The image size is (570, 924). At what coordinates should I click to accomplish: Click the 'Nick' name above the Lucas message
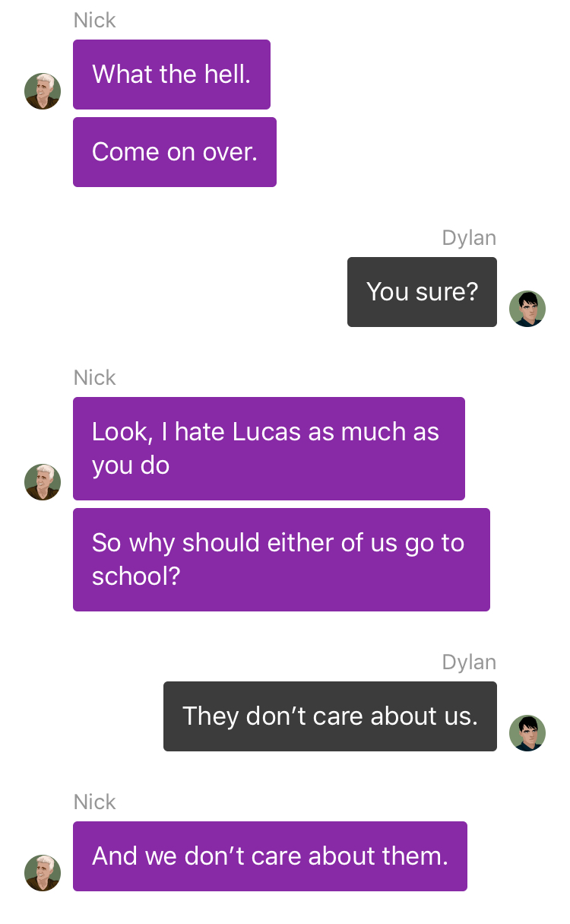(x=95, y=378)
